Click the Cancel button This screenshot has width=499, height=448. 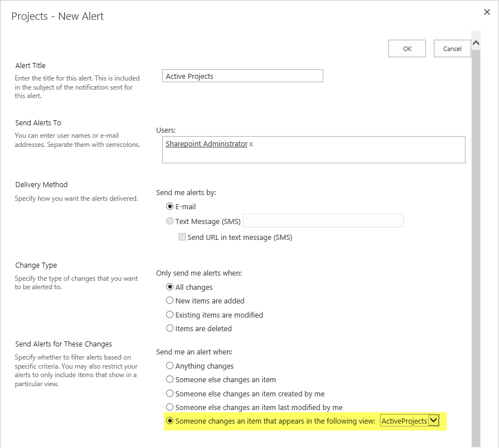click(452, 48)
